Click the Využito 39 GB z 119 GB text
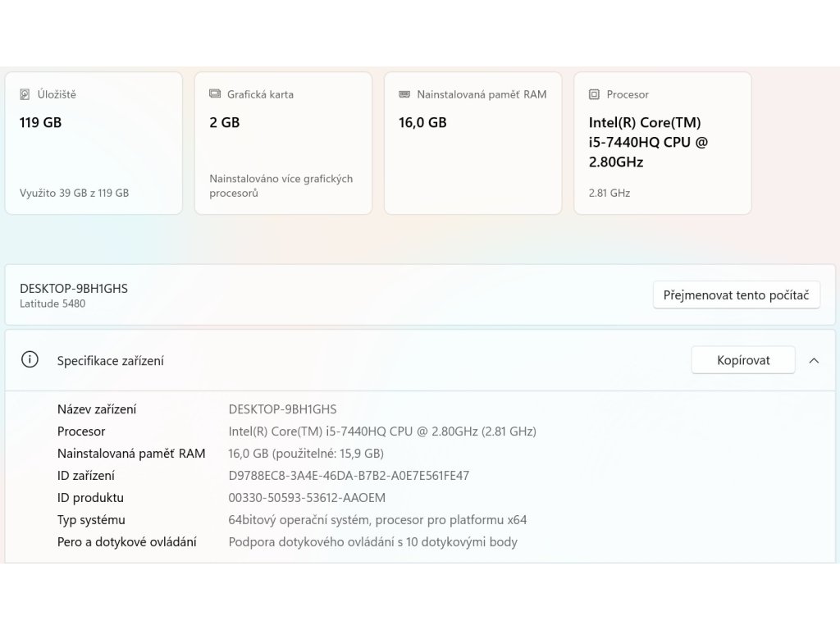Image resolution: width=840 pixels, height=630 pixels. click(x=74, y=194)
